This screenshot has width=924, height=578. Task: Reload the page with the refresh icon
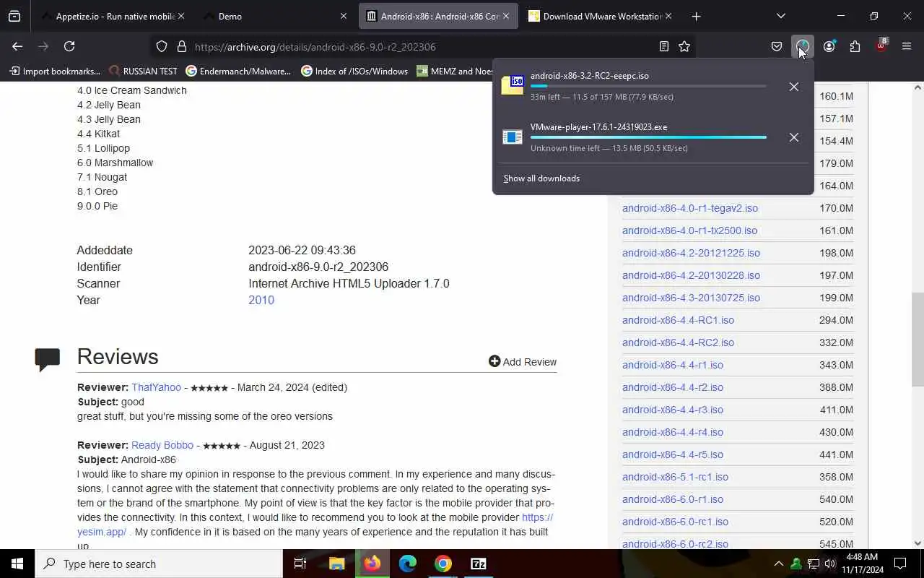[x=69, y=46]
